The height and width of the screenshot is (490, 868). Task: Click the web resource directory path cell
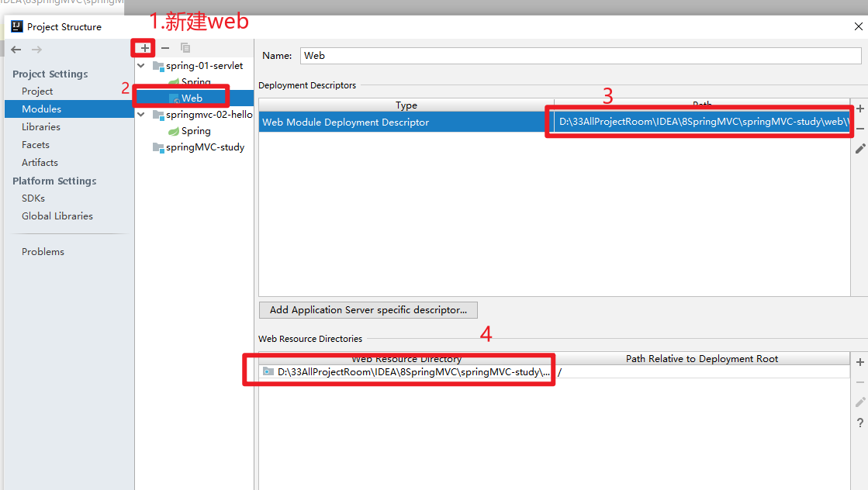click(407, 371)
